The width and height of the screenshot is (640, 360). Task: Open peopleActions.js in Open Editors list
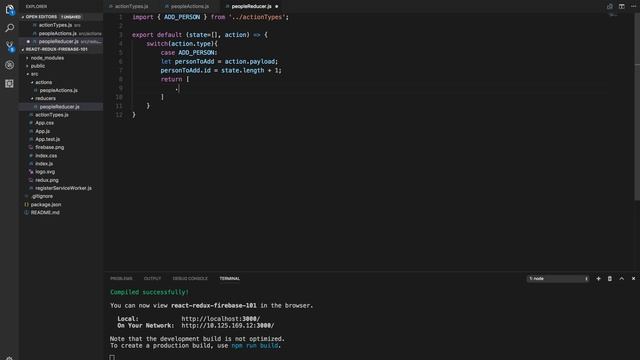[60, 33]
